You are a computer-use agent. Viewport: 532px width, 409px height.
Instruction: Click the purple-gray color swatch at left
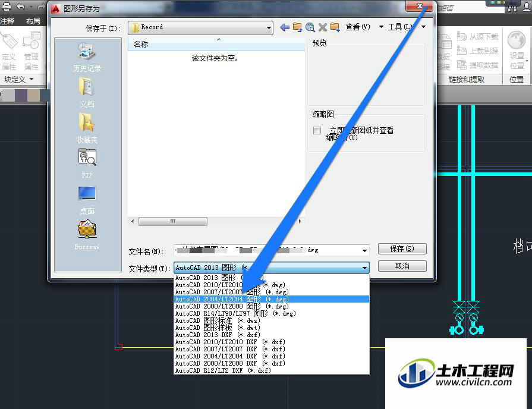pyautogui.click(x=21, y=95)
